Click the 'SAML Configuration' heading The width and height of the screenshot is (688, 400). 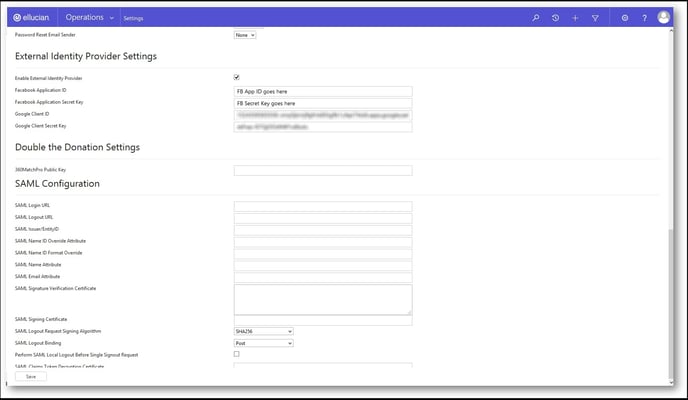pos(57,184)
